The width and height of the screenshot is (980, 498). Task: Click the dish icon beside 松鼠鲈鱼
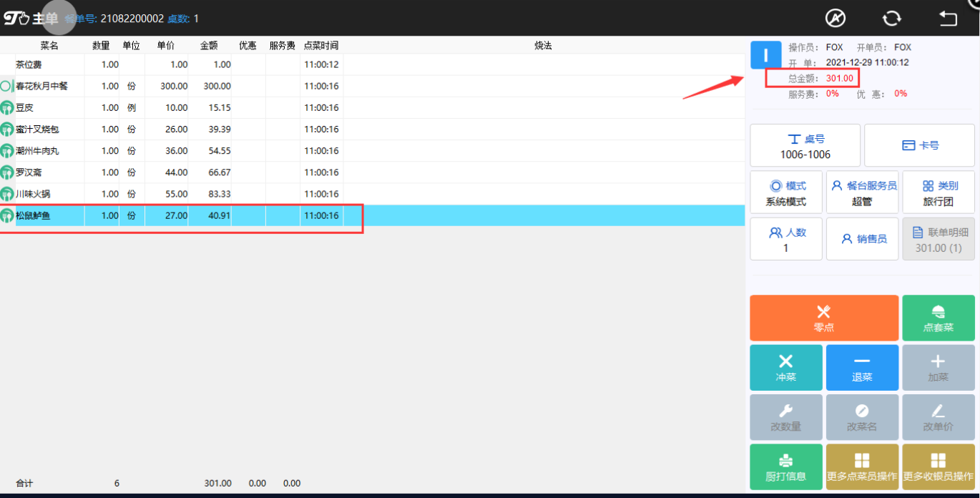coord(7,215)
